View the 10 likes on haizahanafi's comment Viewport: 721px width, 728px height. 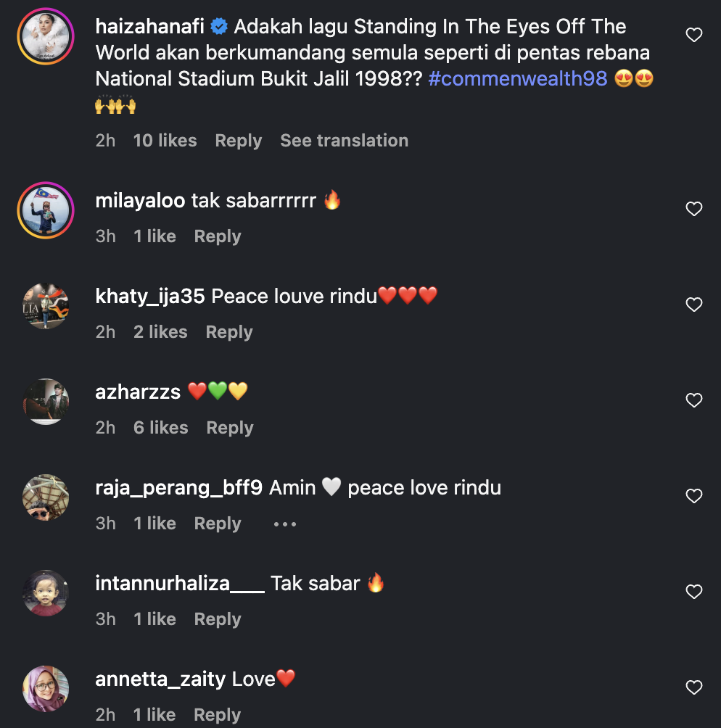(x=165, y=141)
